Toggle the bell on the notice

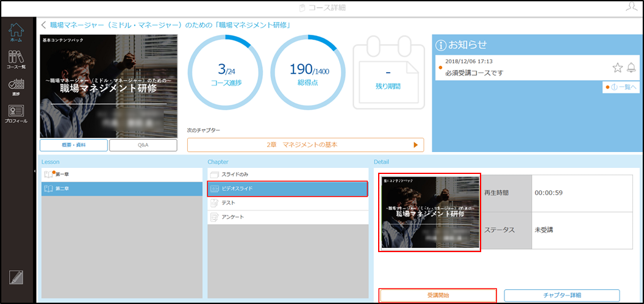pyautogui.click(x=632, y=68)
